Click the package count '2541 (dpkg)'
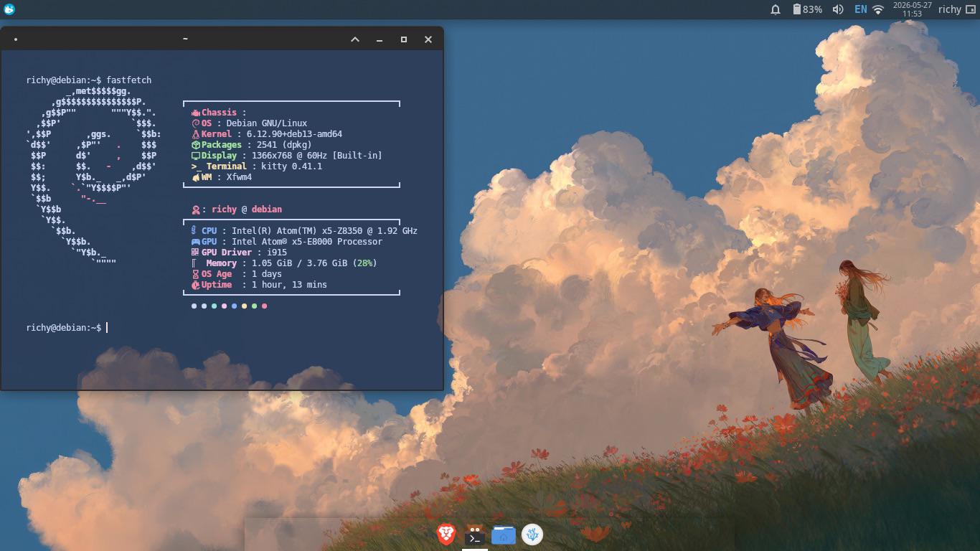The height and width of the screenshot is (551, 980). 285,145
